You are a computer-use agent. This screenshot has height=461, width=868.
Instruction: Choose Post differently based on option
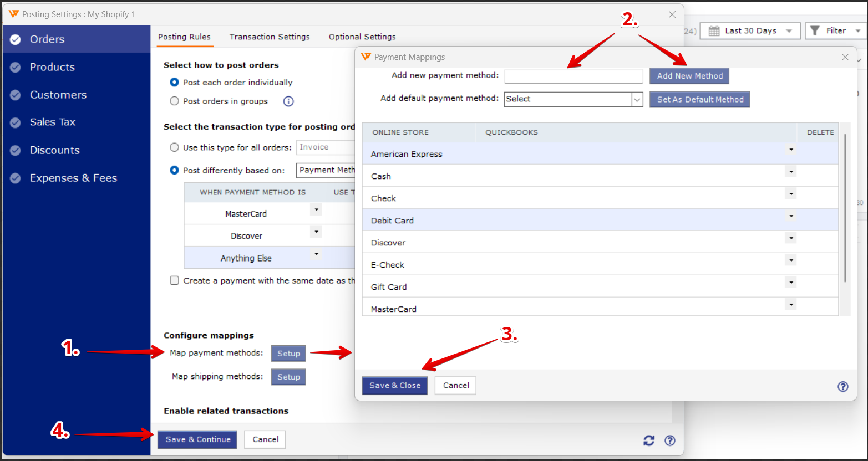[x=174, y=170]
